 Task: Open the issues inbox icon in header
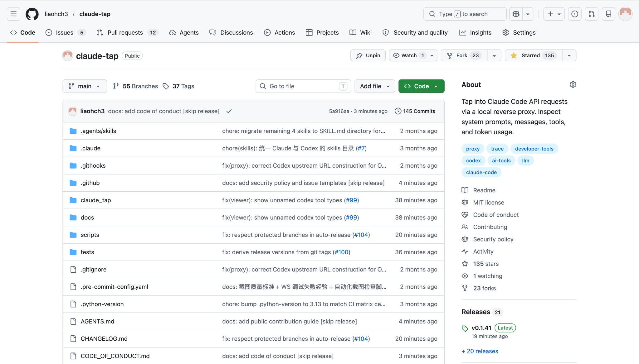click(575, 14)
